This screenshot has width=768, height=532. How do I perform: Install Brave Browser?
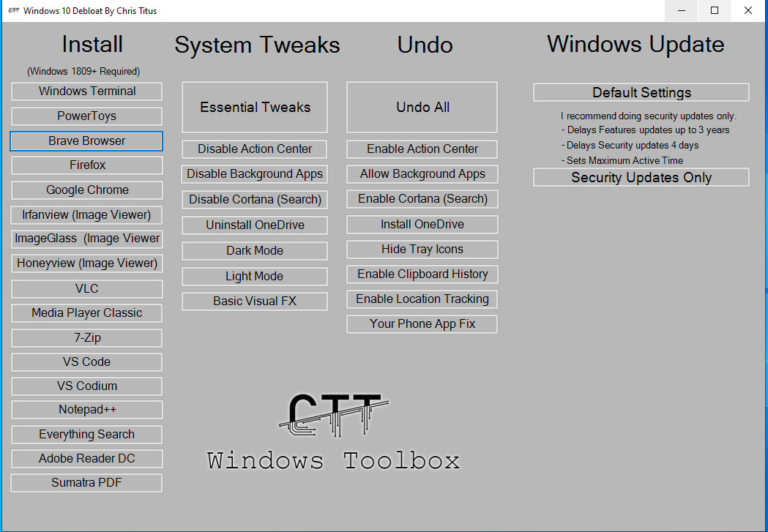(86, 141)
